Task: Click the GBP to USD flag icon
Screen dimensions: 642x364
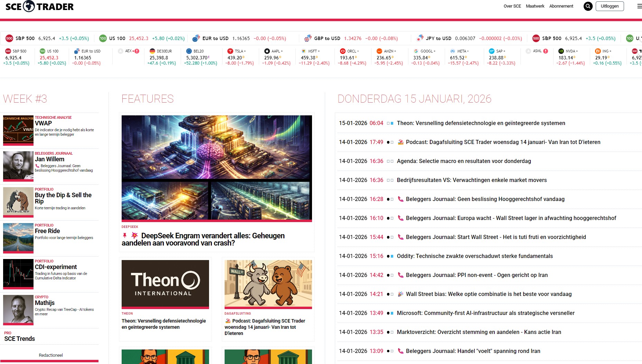Action: point(308,38)
